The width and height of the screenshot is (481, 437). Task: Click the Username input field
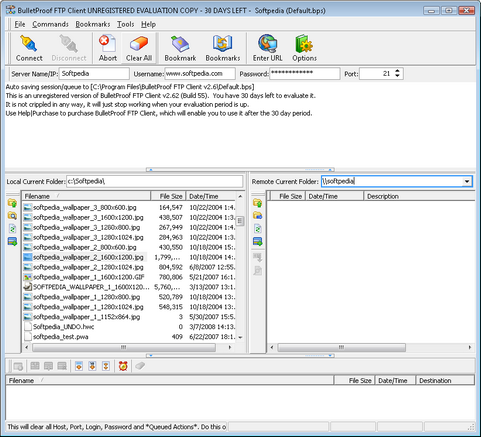(x=200, y=74)
